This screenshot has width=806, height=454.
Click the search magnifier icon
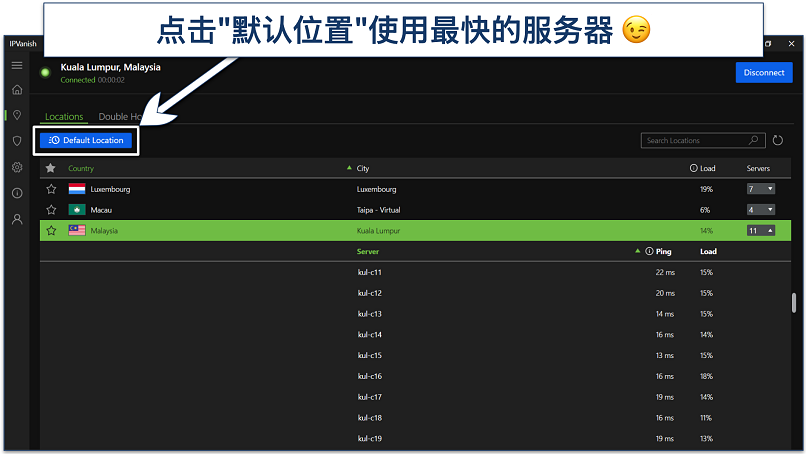754,140
